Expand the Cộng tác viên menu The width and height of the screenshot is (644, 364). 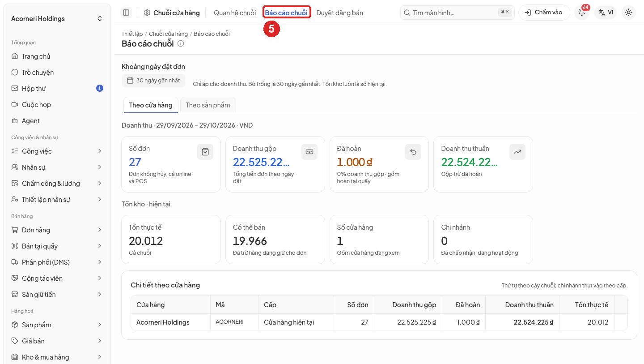click(x=57, y=278)
